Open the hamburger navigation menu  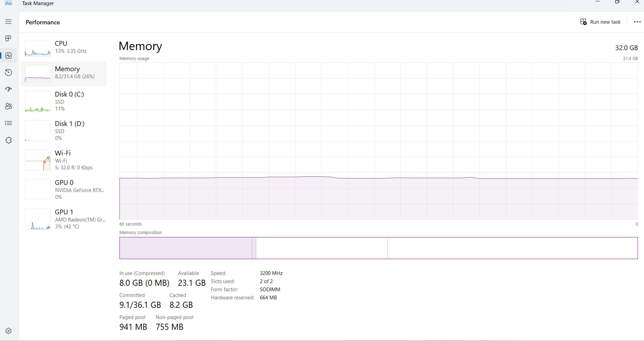tap(8, 22)
